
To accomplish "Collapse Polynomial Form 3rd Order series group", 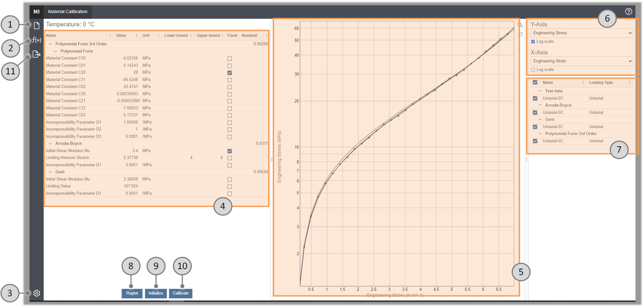I will [x=540, y=134].
